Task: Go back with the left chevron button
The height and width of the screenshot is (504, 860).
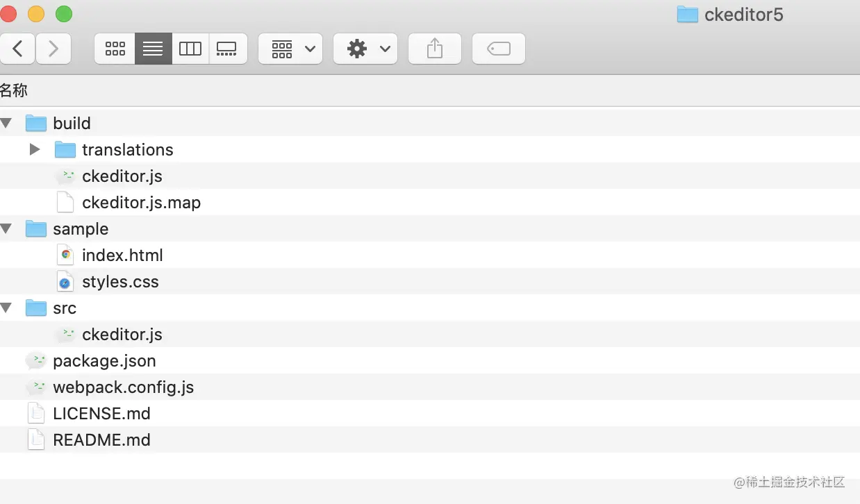Action: [17, 49]
